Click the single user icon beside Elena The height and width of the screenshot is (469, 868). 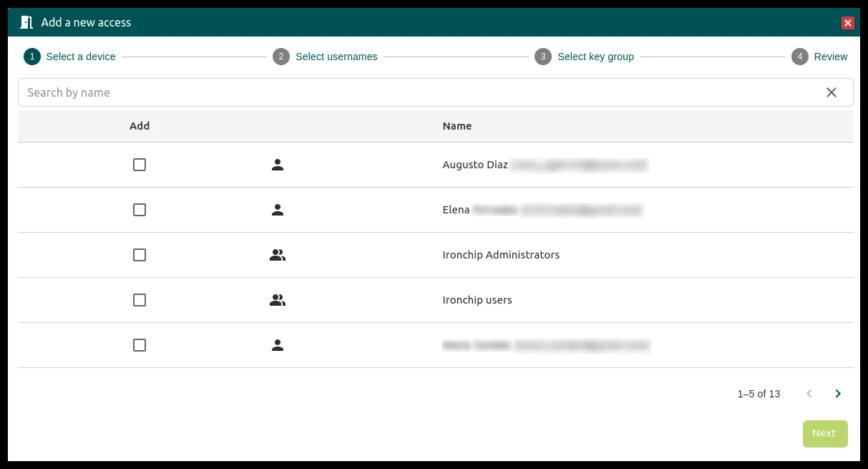(278, 210)
